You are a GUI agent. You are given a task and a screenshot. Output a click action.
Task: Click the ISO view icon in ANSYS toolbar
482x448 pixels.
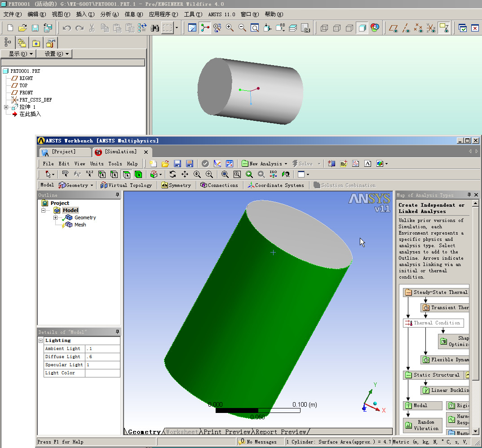pyautogui.click(x=273, y=174)
